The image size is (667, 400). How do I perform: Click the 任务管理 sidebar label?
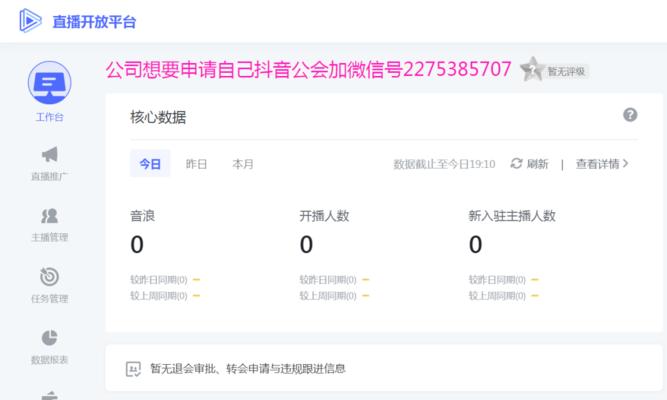coord(49,298)
